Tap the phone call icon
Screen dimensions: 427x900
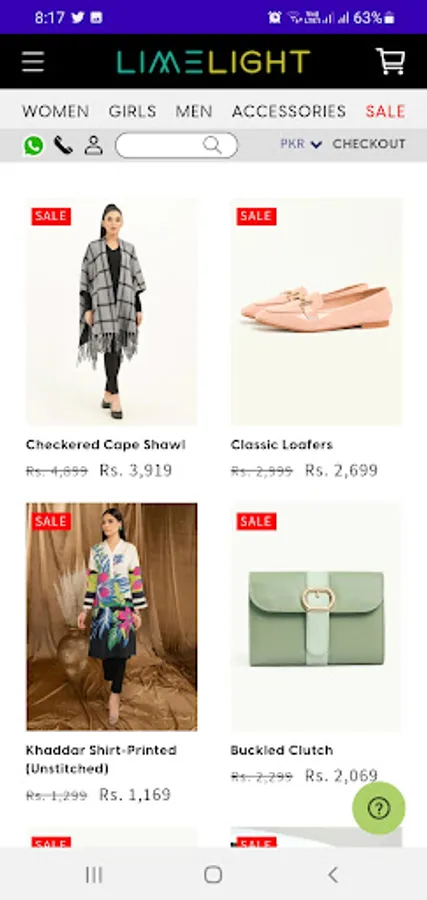click(x=63, y=145)
